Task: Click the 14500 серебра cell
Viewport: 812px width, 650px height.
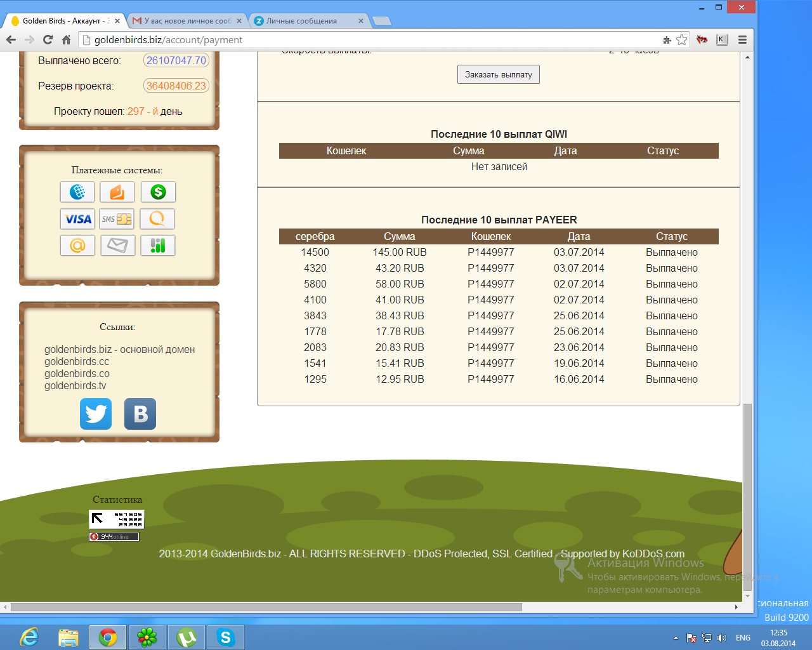Action: (x=315, y=253)
